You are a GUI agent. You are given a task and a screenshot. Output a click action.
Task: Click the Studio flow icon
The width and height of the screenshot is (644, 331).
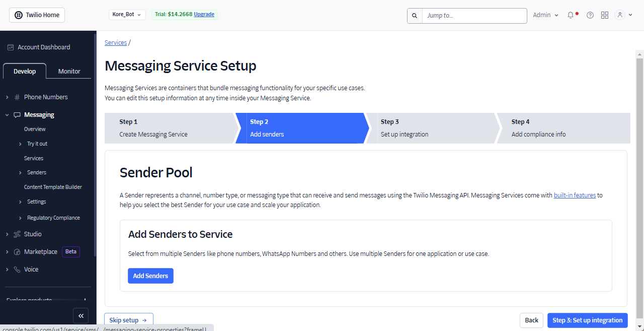pyautogui.click(x=17, y=234)
